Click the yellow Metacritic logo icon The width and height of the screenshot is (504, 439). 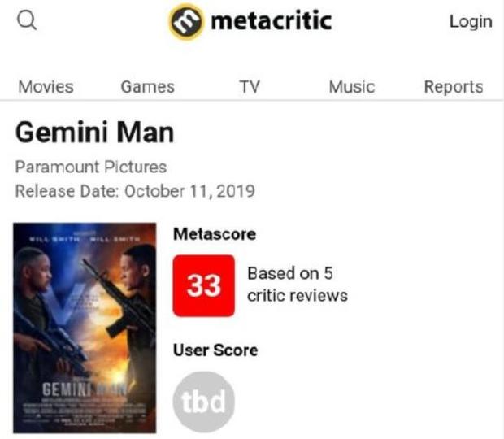pyautogui.click(x=185, y=22)
